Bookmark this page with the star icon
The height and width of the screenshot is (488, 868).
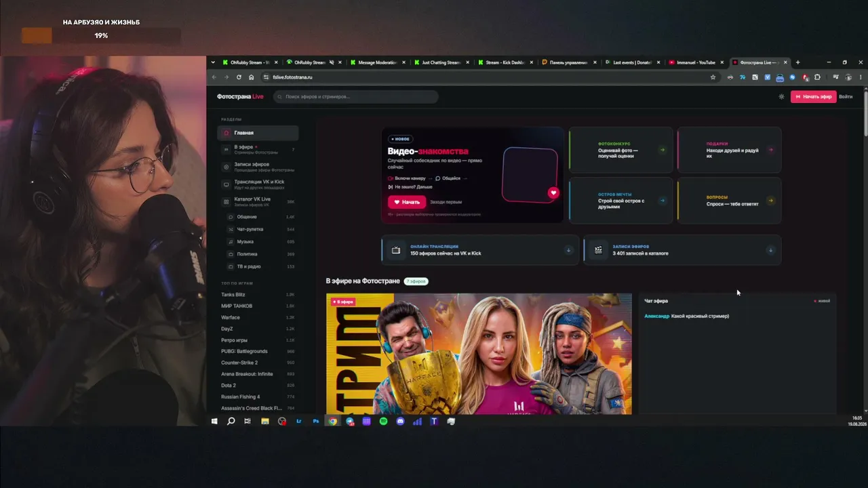713,77
